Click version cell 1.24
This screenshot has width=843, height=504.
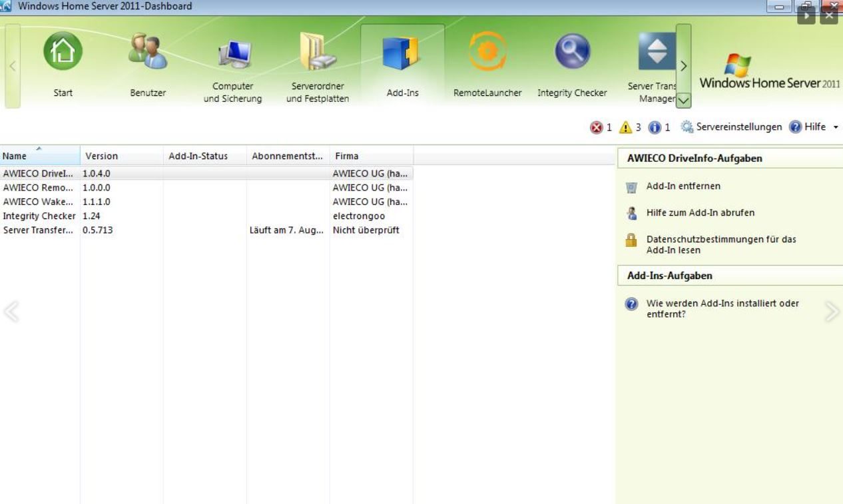pyautogui.click(x=91, y=216)
